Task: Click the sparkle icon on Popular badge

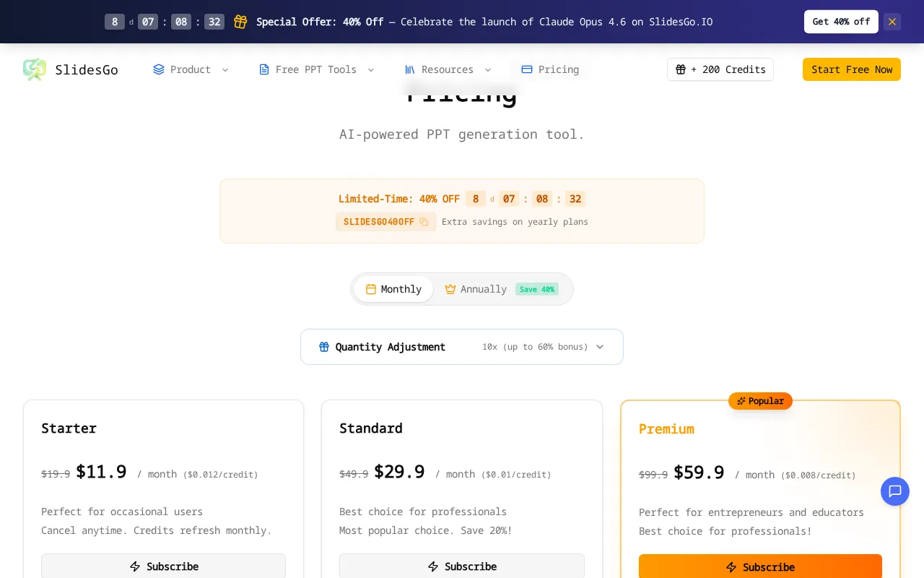Action: point(741,401)
